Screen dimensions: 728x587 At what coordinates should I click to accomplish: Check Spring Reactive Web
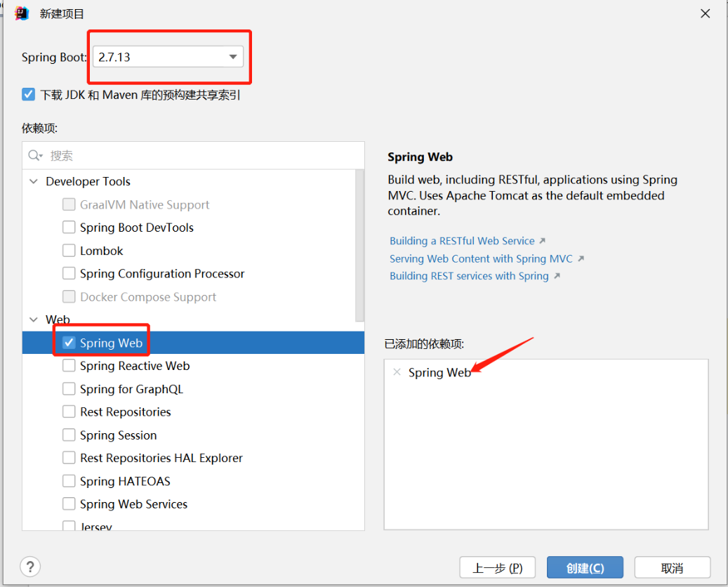coord(69,366)
